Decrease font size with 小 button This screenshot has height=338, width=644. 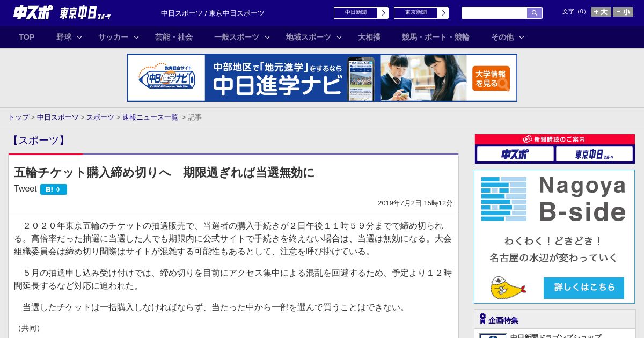click(x=623, y=12)
